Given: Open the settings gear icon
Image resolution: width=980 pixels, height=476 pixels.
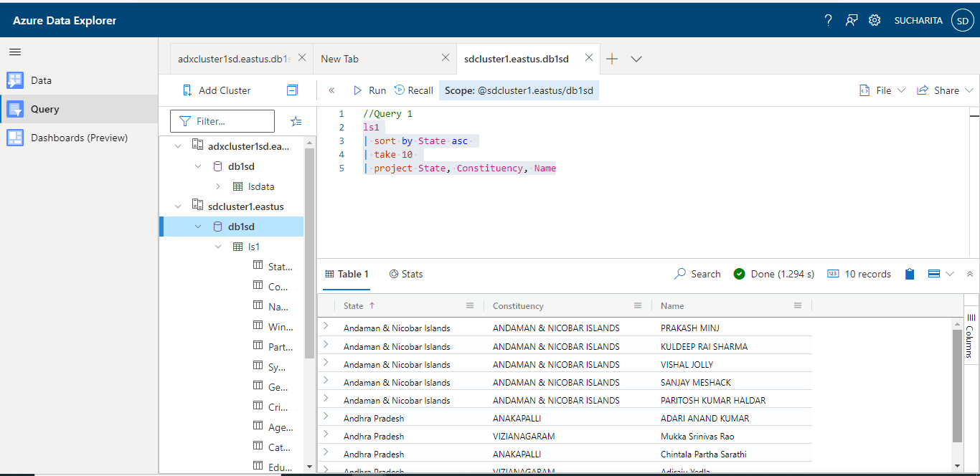Looking at the screenshot, I should pyautogui.click(x=875, y=20).
